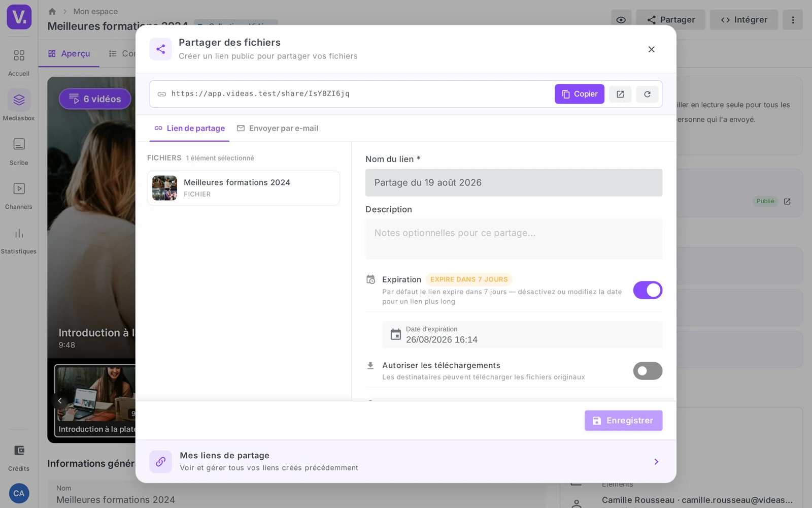Viewport: 812px width, 508px height.
Task: Switch to Lien de partage tab
Action: 189,129
